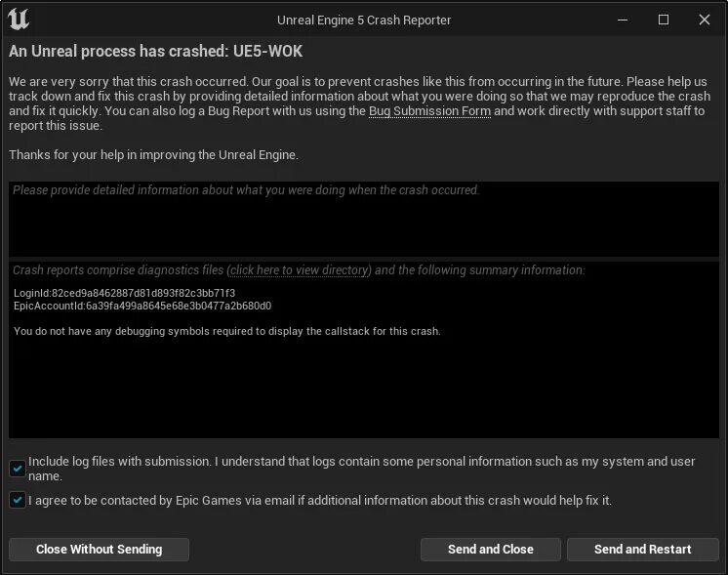Click the missing debugging symbols message

pyautogui.click(x=227, y=331)
